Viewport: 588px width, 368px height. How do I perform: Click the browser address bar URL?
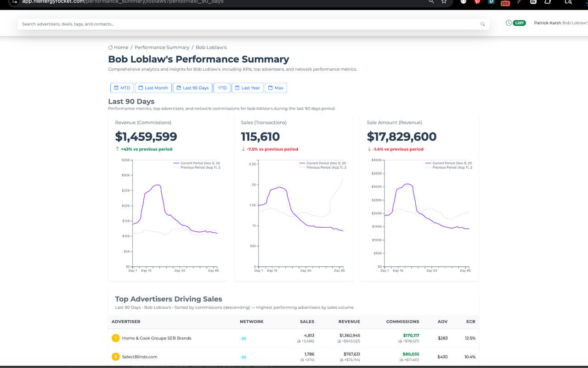123,2
